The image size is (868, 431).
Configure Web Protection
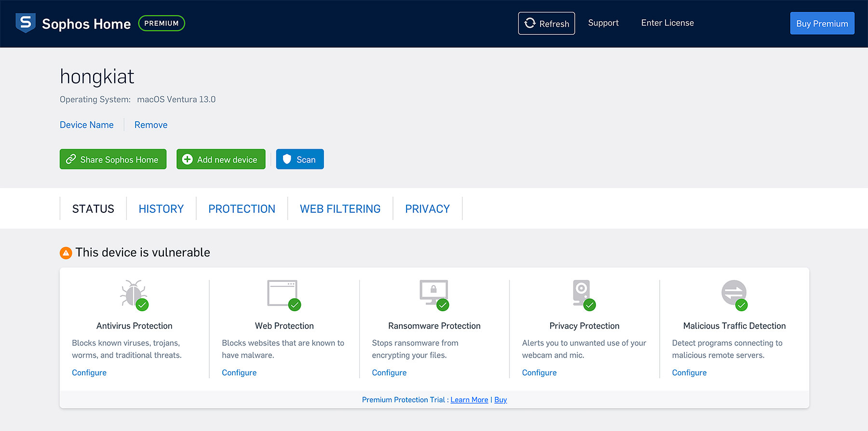tap(239, 373)
